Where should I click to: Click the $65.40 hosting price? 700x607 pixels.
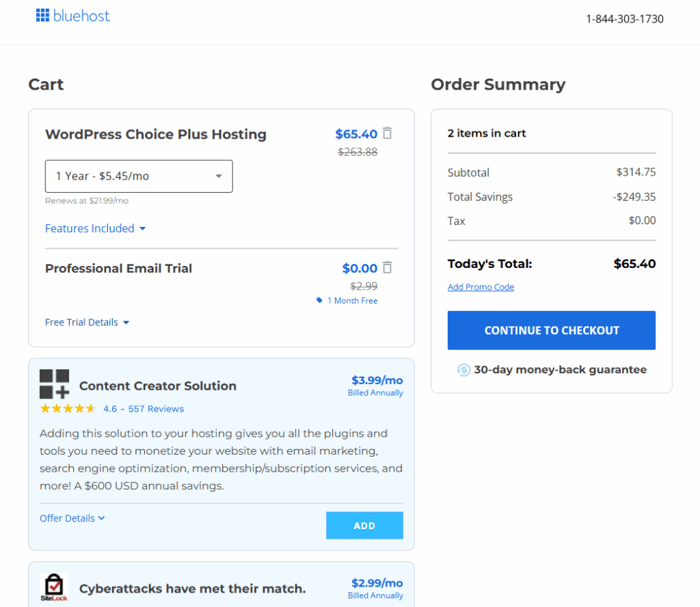click(x=356, y=134)
